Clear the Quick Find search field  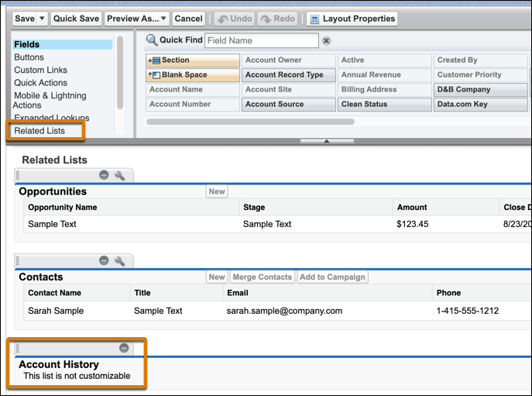[326, 41]
